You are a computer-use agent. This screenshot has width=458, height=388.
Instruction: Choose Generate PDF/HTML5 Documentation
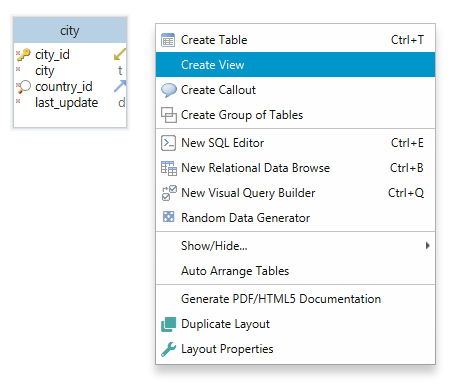pyautogui.click(x=295, y=299)
